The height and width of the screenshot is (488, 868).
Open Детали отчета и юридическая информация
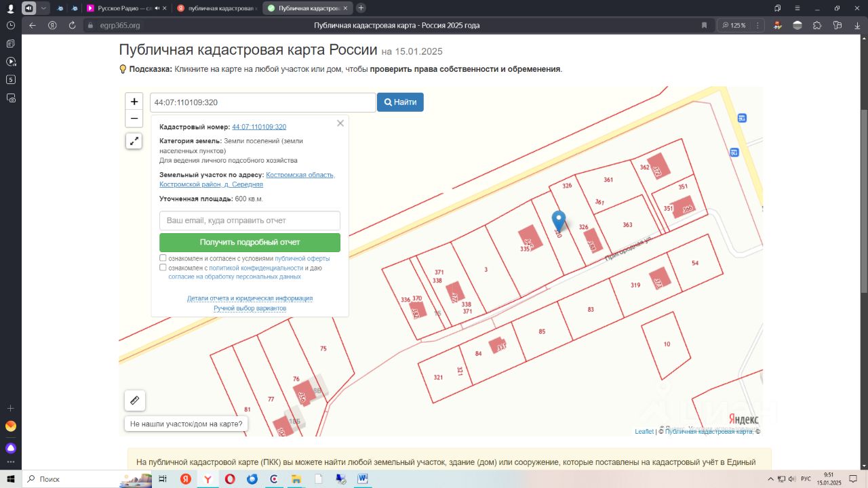[250, 298]
